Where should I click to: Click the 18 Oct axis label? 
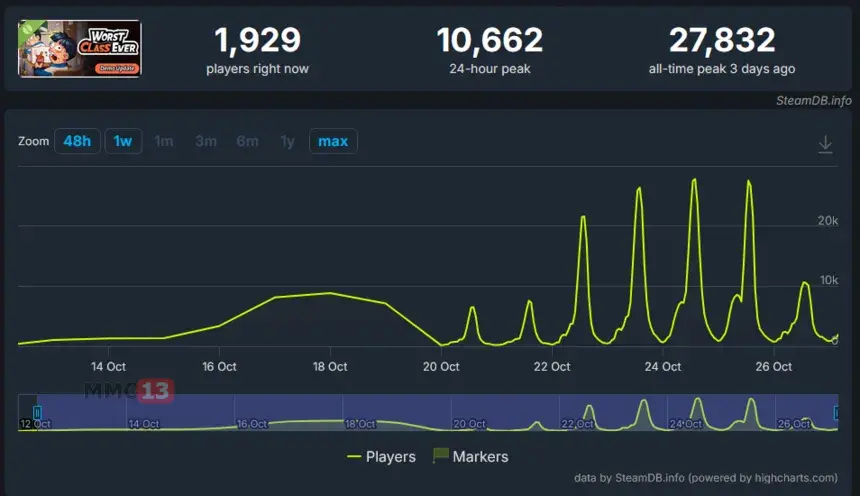pyautogui.click(x=330, y=367)
